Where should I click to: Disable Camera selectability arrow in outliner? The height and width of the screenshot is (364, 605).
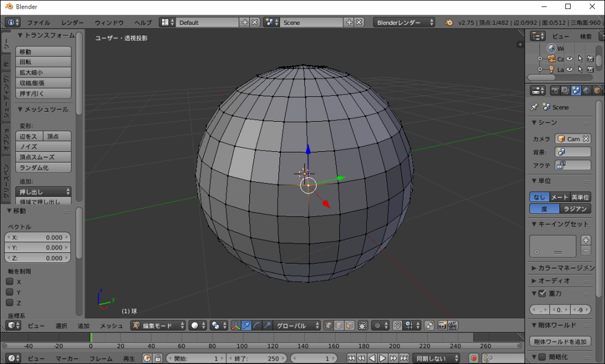(580, 58)
